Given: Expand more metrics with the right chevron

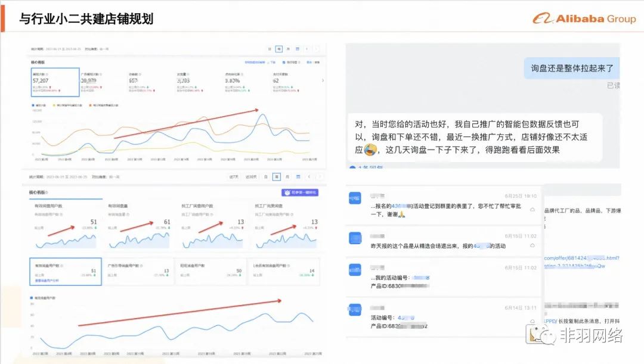Looking at the screenshot, I should point(323,80).
